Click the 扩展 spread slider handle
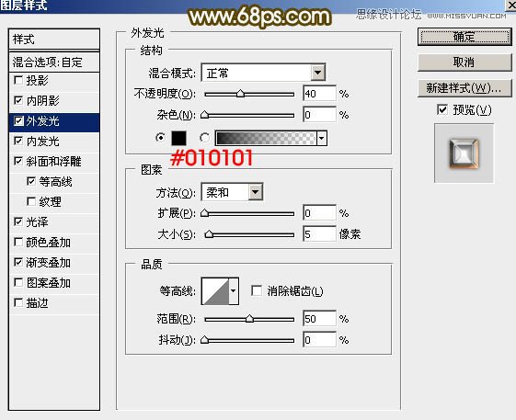 point(205,213)
